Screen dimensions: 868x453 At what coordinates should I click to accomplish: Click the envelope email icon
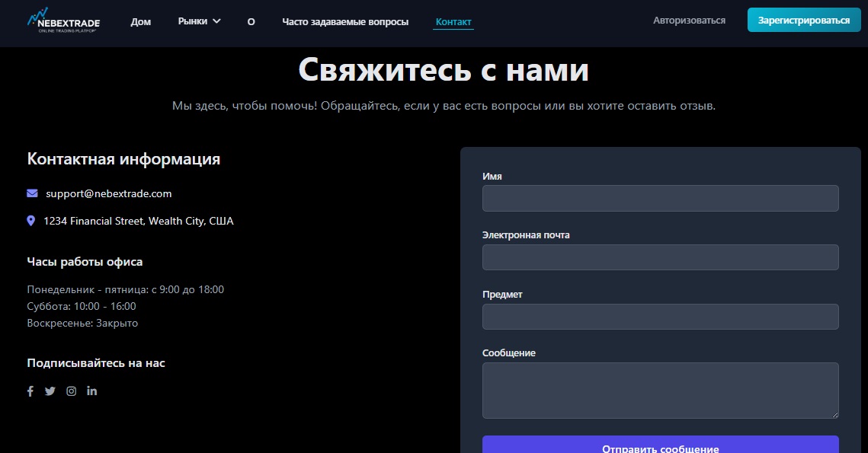point(32,193)
